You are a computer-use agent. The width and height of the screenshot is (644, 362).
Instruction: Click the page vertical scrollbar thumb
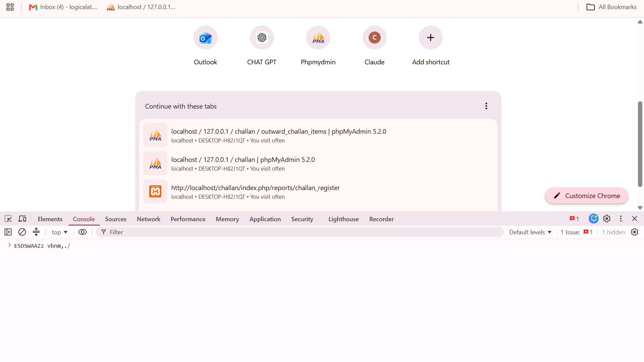pyautogui.click(x=640, y=144)
